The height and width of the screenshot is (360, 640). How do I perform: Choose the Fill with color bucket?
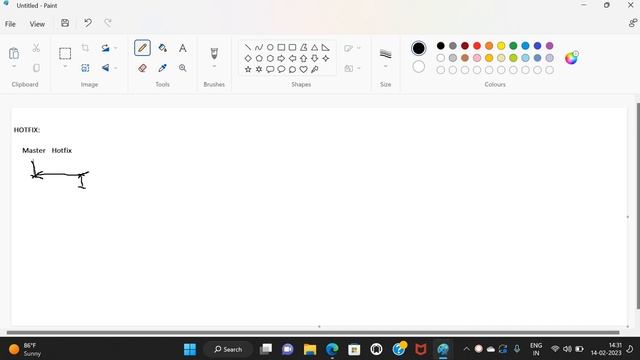162,48
